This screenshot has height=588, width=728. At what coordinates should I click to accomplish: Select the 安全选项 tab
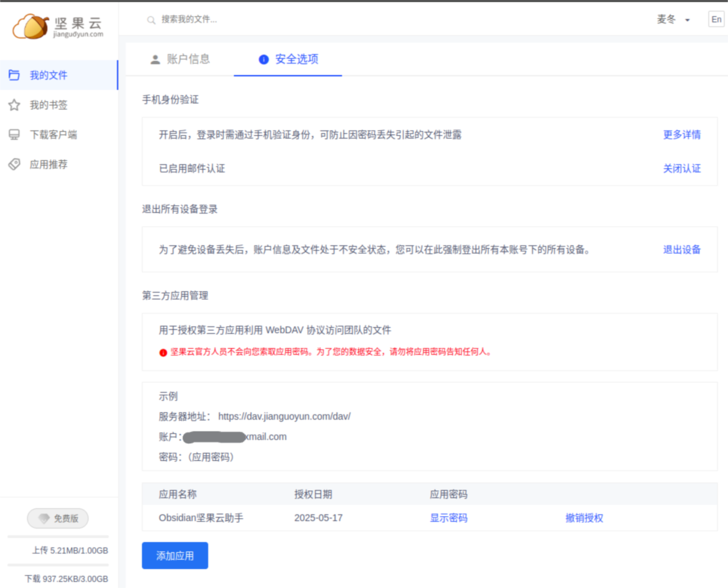tap(296, 59)
